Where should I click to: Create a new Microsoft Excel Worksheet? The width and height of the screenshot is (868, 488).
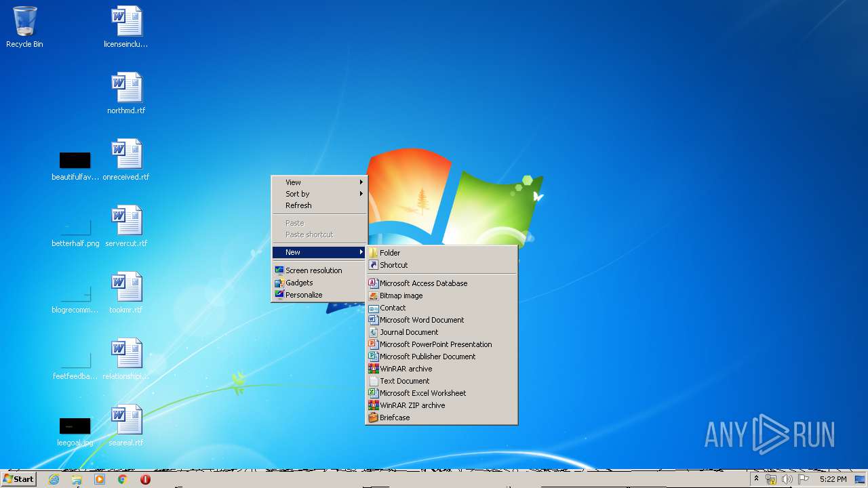(441, 393)
